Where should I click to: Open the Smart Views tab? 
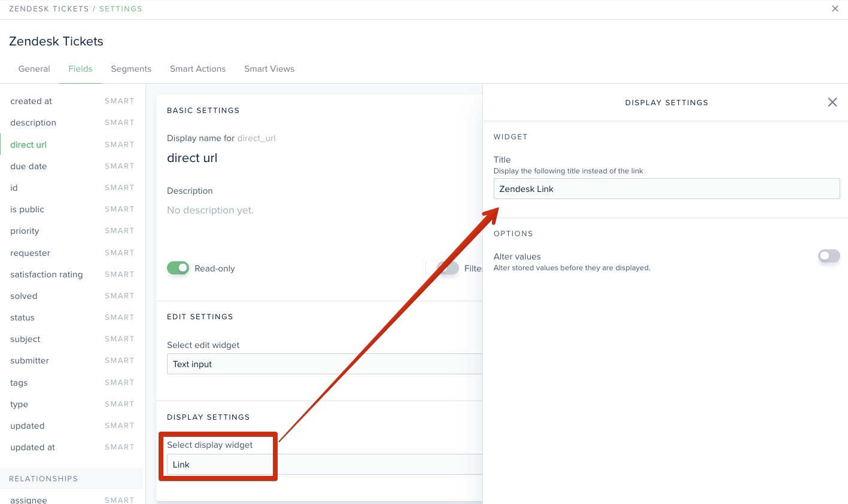pos(269,69)
